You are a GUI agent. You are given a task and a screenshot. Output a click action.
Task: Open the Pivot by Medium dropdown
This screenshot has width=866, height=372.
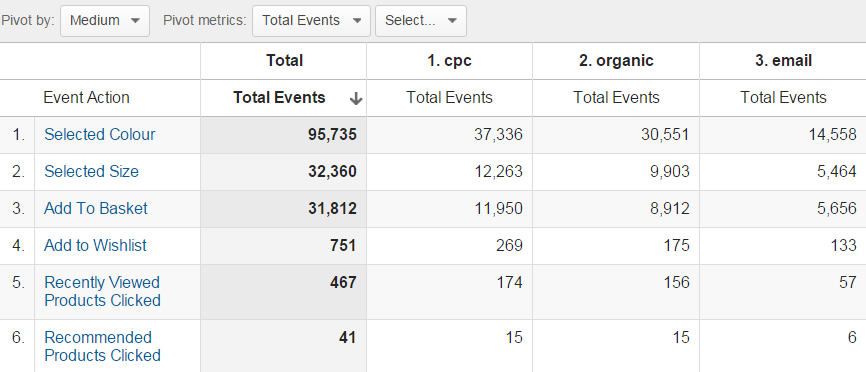pos(104,21)
